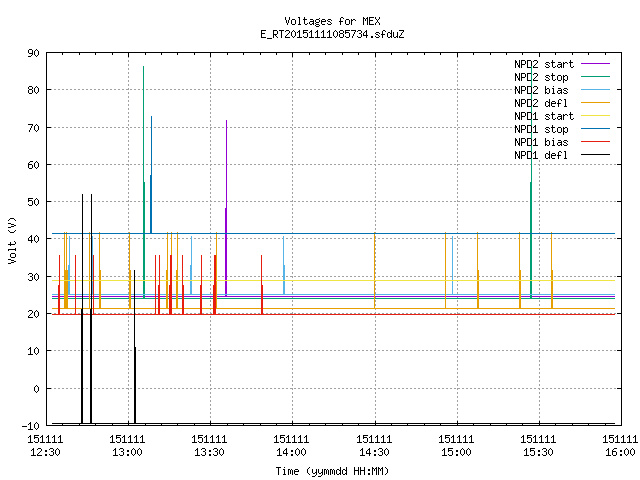Viewport: 640px width, 480px height.
Task: Click the y-axis tick value 10
Action: pos(33,351)
